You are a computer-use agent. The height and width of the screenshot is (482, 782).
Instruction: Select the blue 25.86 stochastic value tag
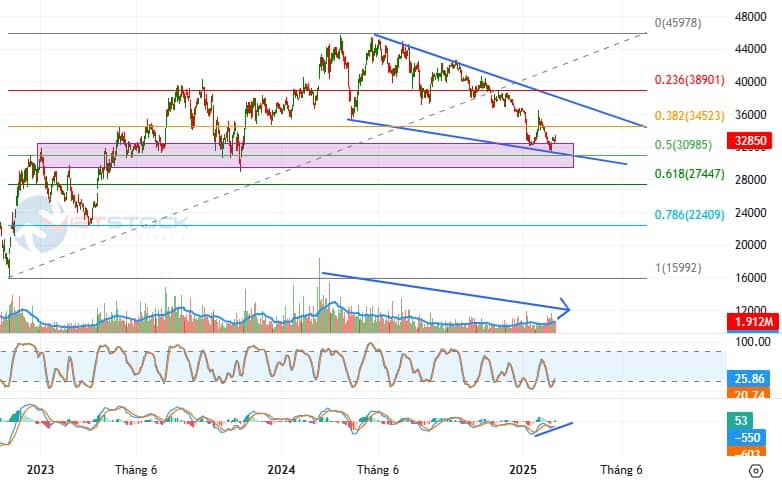pos(754,380)
